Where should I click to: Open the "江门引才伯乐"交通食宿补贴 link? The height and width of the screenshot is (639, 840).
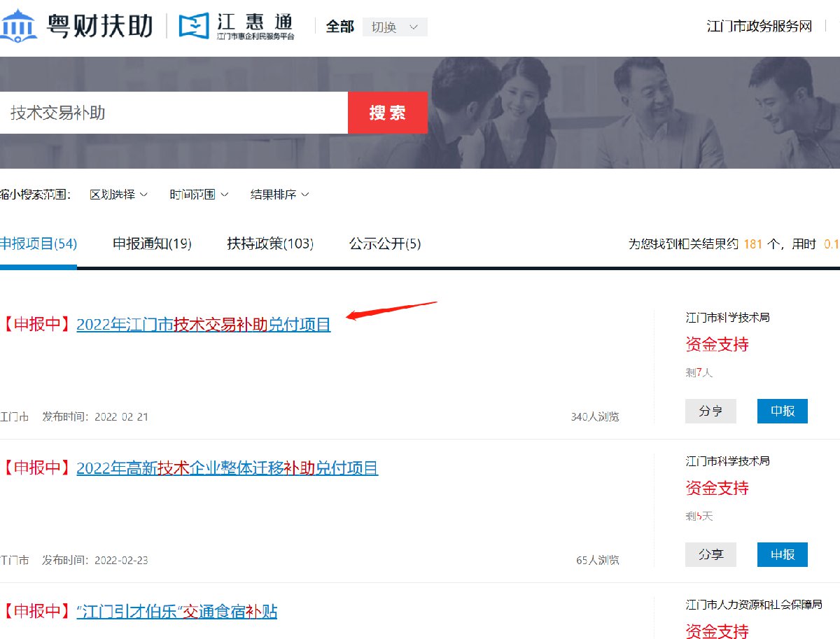coord(177,612)
